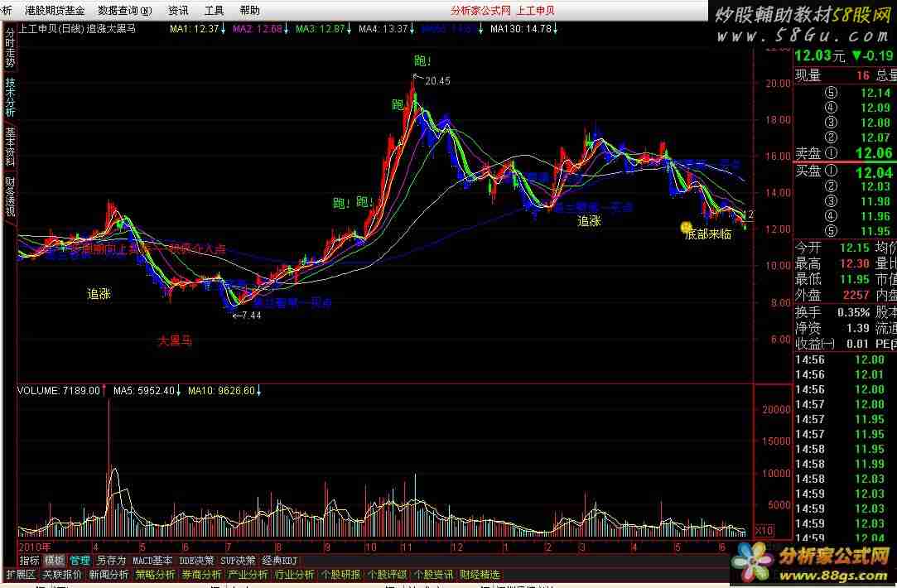Open the 个股资讯 tab

(x=434, y=574)
